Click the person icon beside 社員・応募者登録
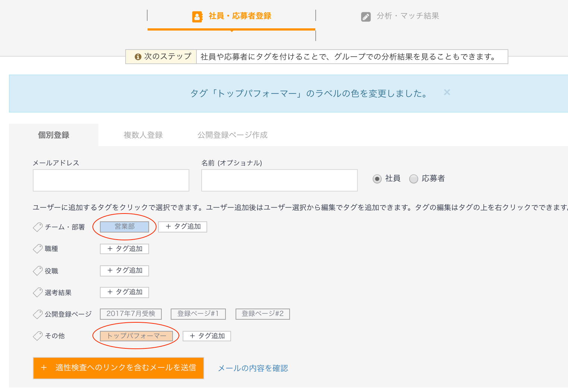 [197, 16]
